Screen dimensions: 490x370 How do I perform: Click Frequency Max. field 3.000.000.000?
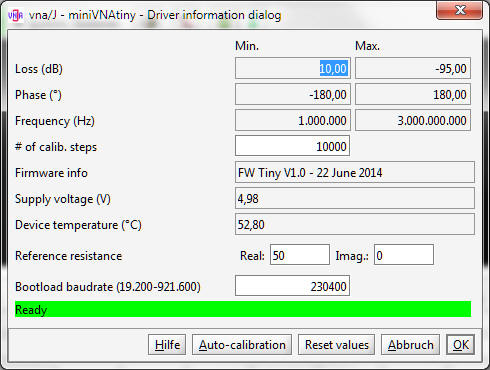(x=413, y=120)
